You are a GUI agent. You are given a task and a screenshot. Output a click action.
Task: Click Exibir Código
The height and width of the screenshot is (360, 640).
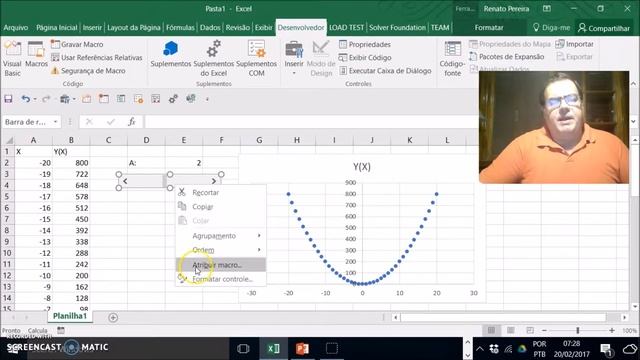pos(365,58)
